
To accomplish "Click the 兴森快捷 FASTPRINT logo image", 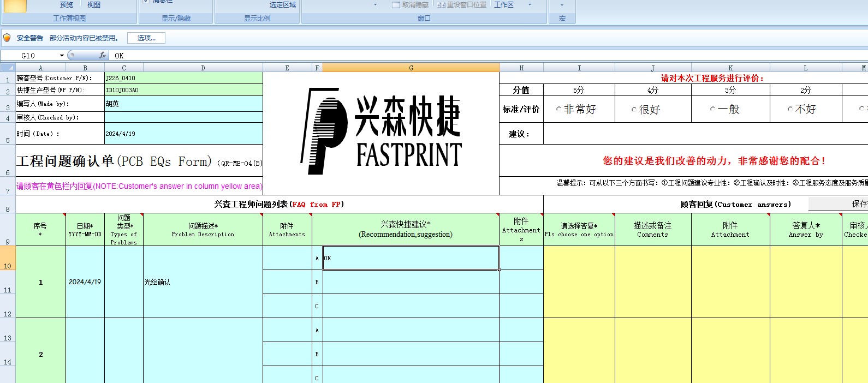I will click(381, 131).
